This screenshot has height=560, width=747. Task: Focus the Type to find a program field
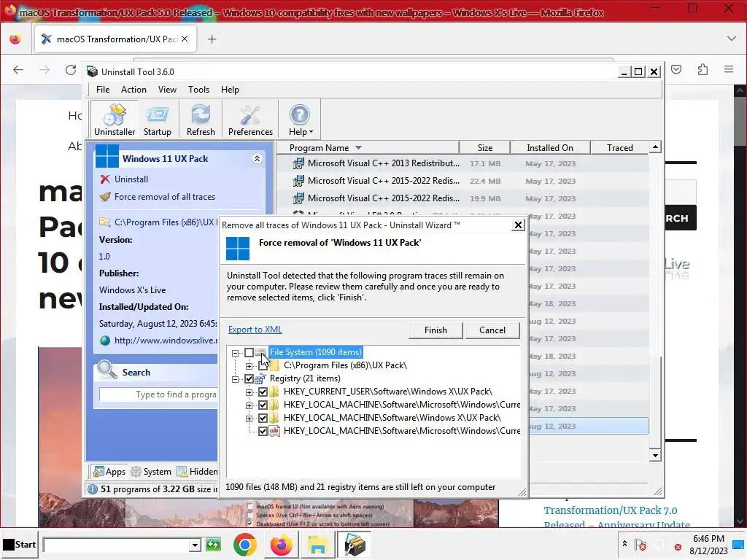click(x=158, y=394)
